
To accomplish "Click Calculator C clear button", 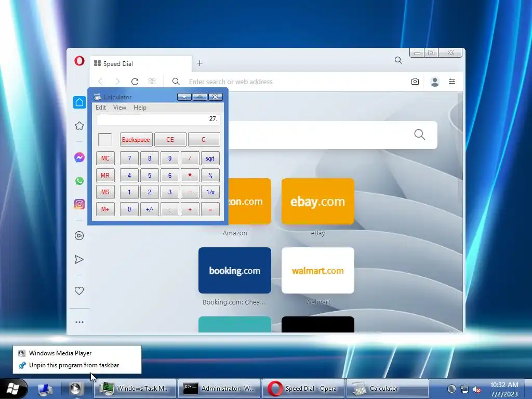I will point(204,139).
